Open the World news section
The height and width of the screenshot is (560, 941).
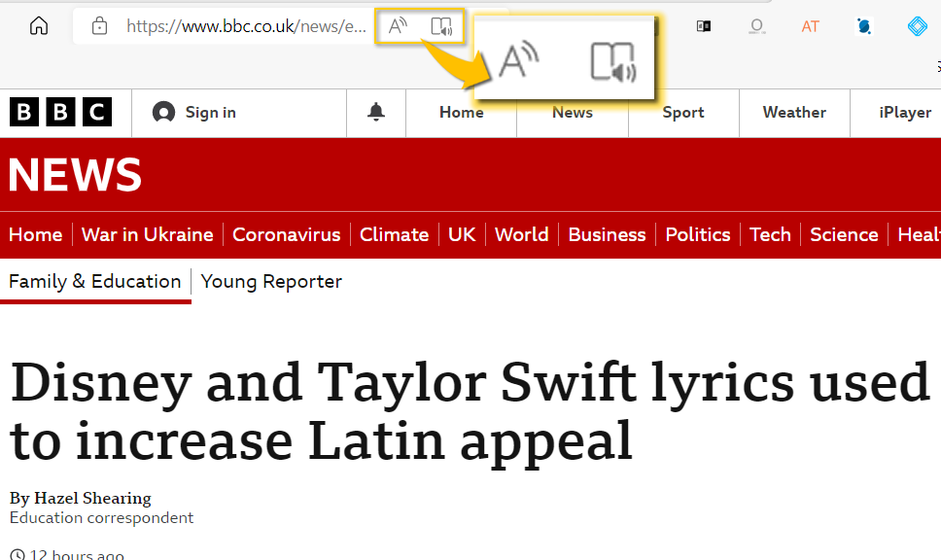tap(521, 234)
